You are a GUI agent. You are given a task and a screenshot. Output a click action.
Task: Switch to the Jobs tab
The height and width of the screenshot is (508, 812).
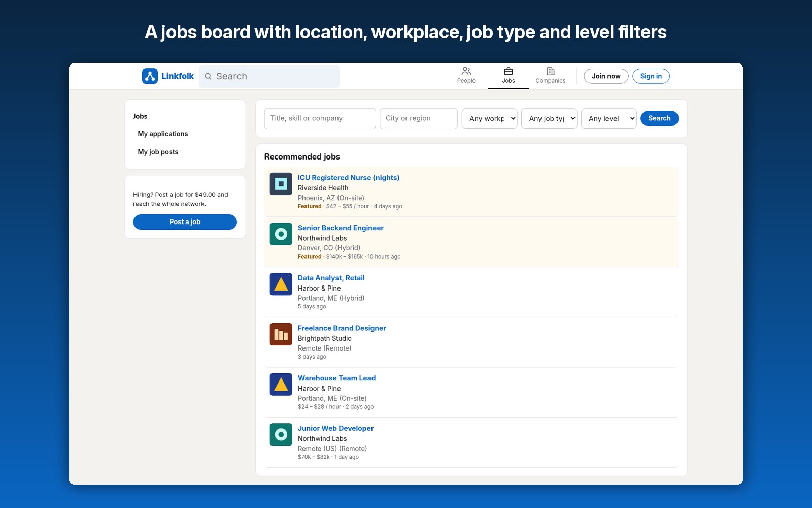[x=508, y=76]
